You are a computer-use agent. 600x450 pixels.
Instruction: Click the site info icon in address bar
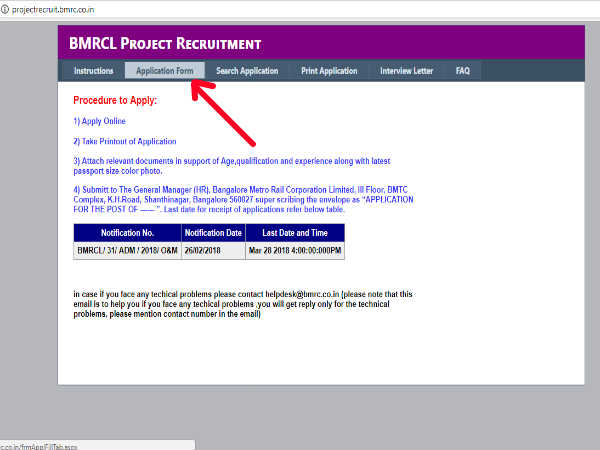tap(4, 9)
